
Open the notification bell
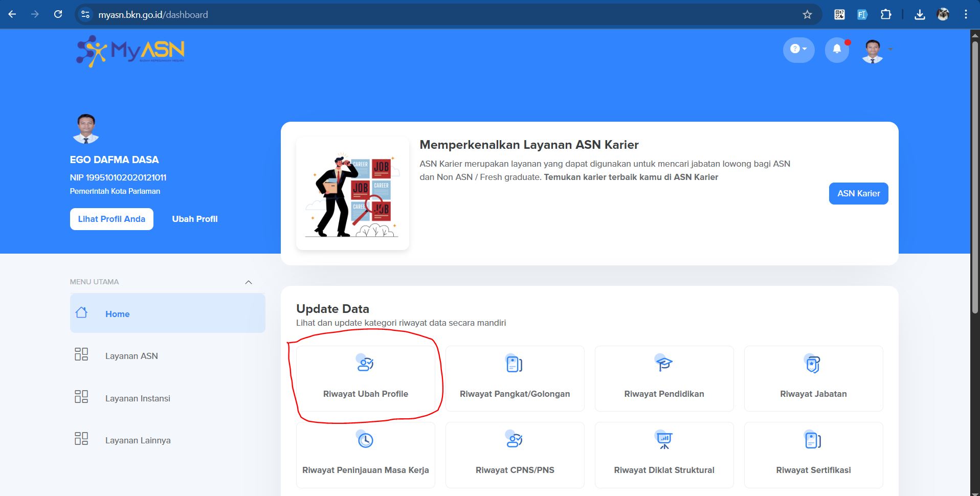(x=837, y=50)
